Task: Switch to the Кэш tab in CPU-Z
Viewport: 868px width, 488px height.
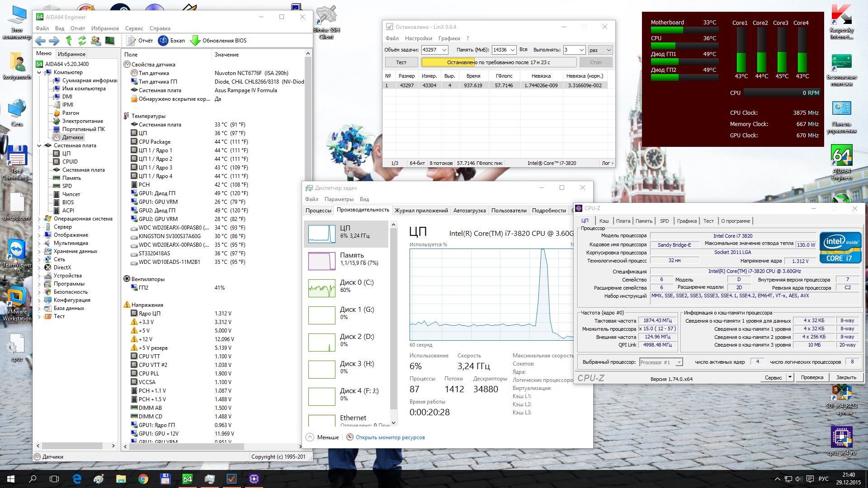Action: click(604, 221)
